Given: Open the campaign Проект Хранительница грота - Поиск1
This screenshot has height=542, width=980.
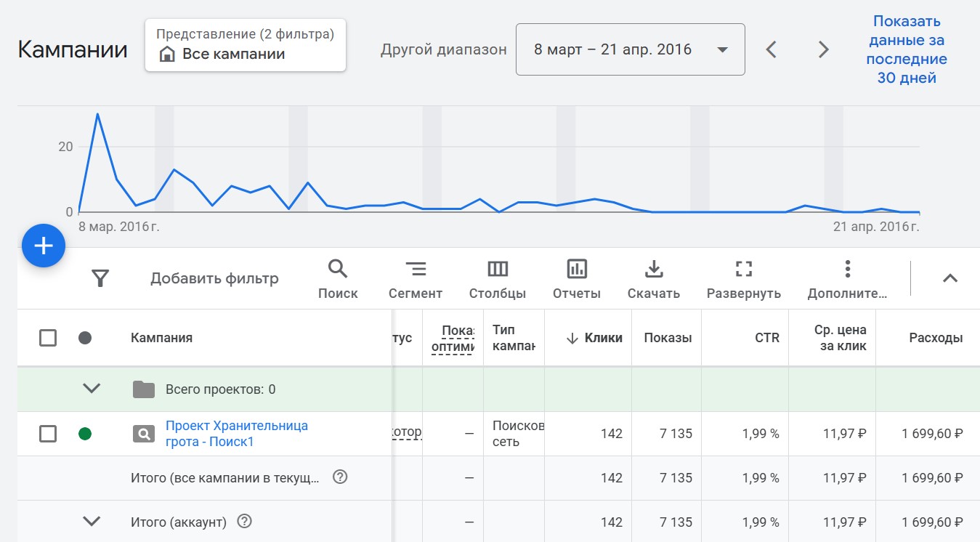Looking at the screenshot, I should (x=237, y=434).
